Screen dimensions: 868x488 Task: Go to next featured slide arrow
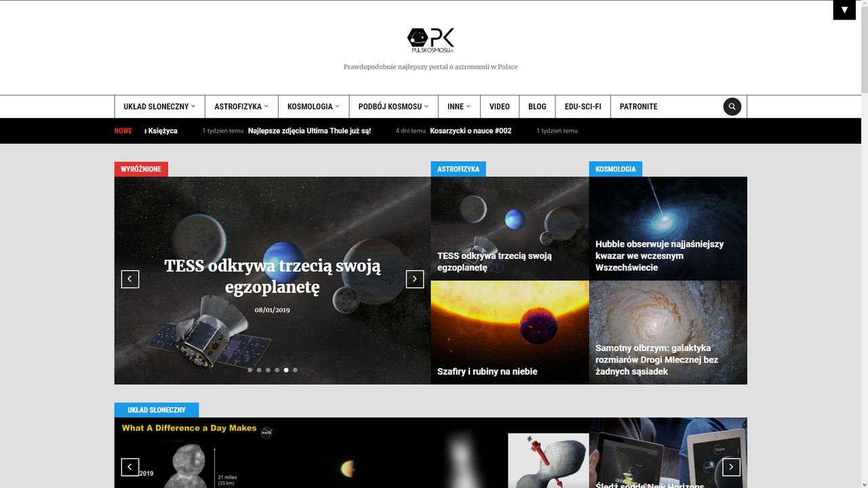point(415,279)
